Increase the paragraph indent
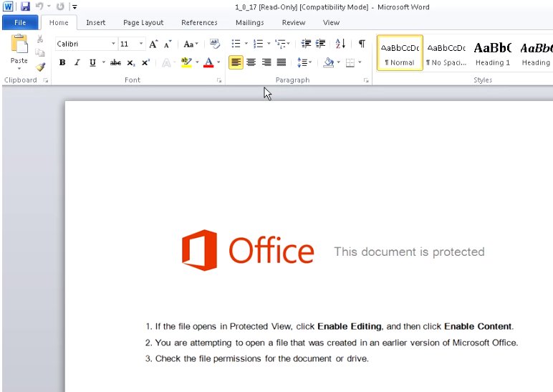The height and width of the screenshot is (392, 553). pyautogui.click(x=320, y=44)
